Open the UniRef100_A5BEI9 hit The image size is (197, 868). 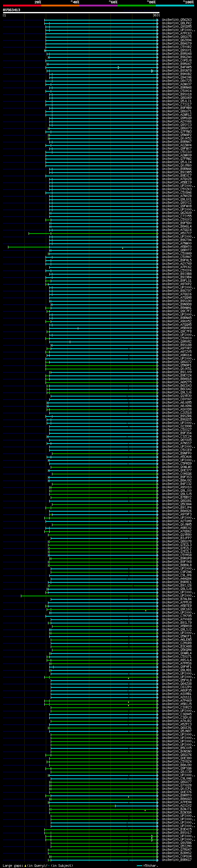tap(177, 182)
